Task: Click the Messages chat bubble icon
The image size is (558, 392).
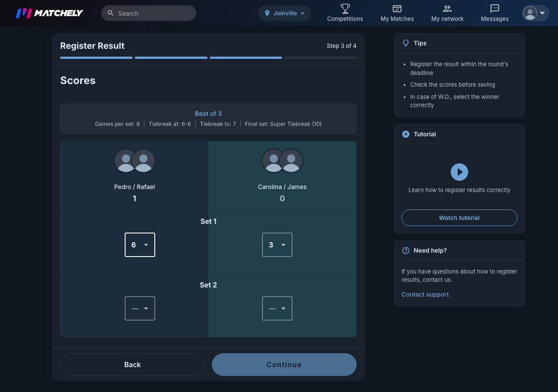Action: [x=495, y=8]
